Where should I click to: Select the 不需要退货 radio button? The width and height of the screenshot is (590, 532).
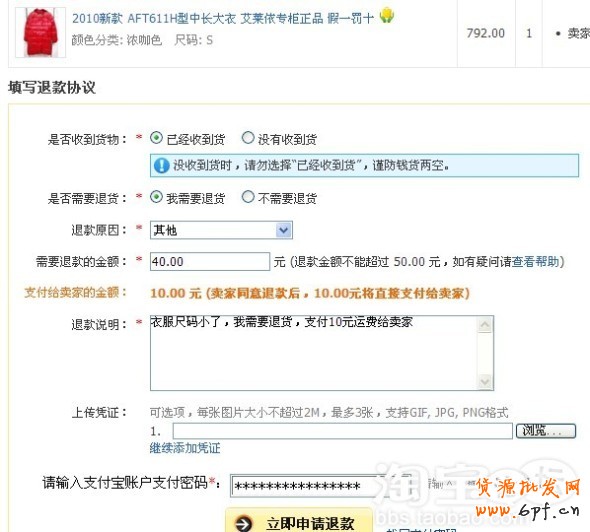tap(248, 197)
